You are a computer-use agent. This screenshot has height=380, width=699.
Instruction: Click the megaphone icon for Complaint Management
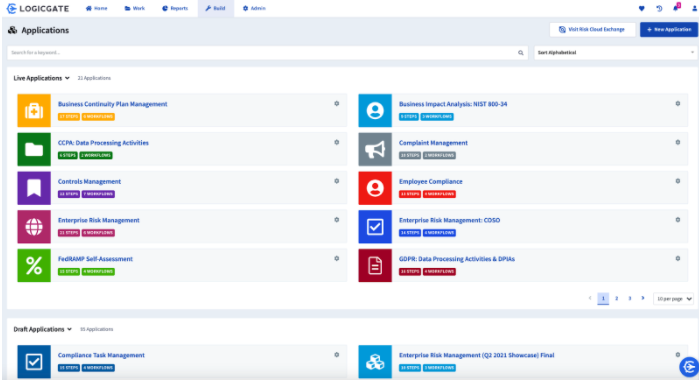(x=375, y=149)
